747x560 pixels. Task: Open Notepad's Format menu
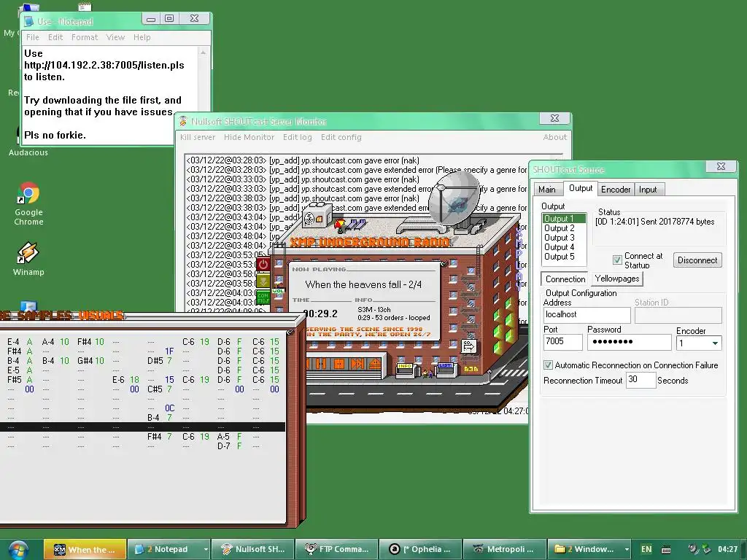click(85, 37)
